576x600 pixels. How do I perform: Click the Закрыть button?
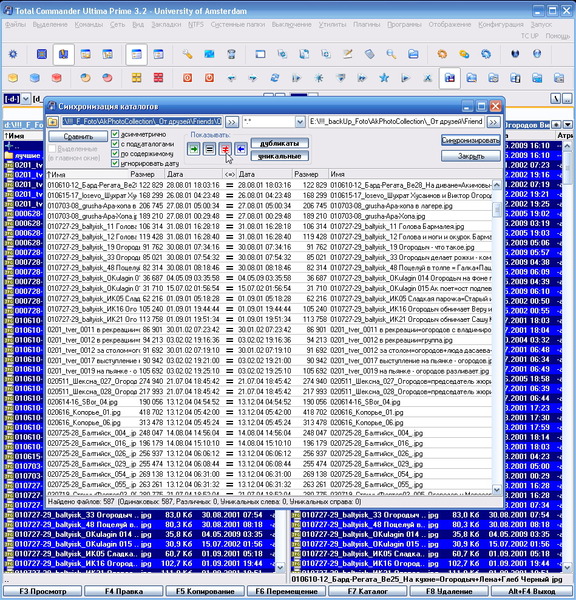click(x=471, y=156)
